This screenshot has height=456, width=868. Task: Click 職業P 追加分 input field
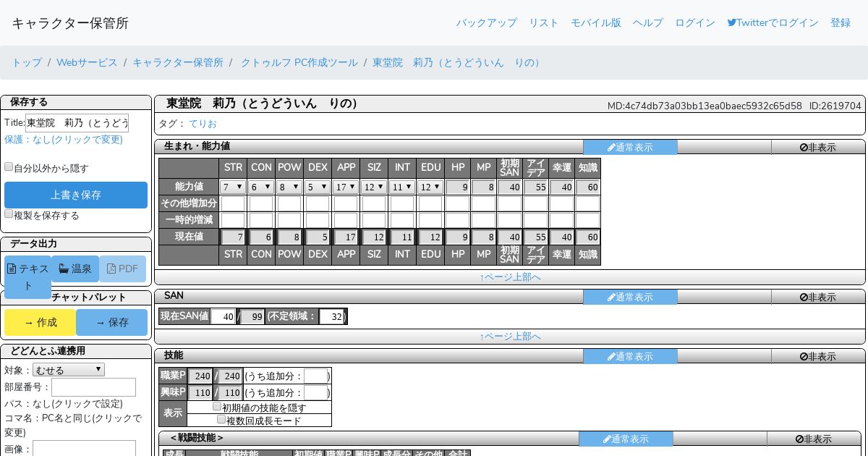tap(315, 376)
